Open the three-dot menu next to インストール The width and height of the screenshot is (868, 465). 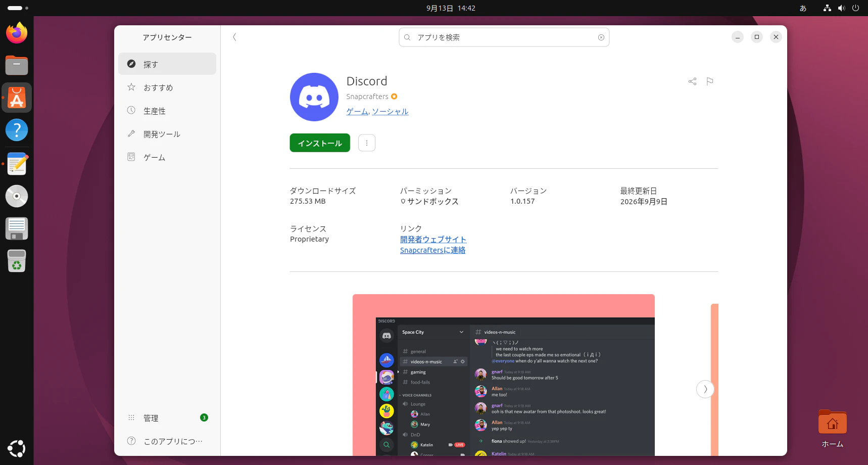click(367, 143)
